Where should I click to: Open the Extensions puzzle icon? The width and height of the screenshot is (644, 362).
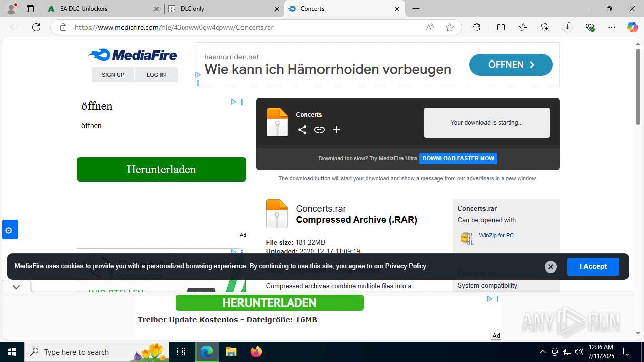[x=476, y=27]
